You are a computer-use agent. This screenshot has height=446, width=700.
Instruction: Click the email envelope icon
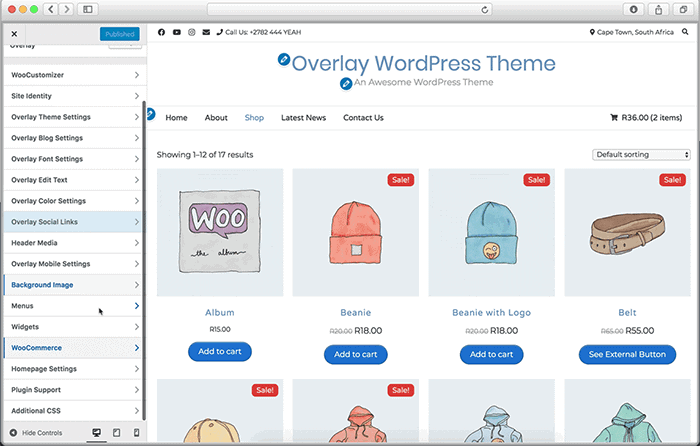pos(206,32)
